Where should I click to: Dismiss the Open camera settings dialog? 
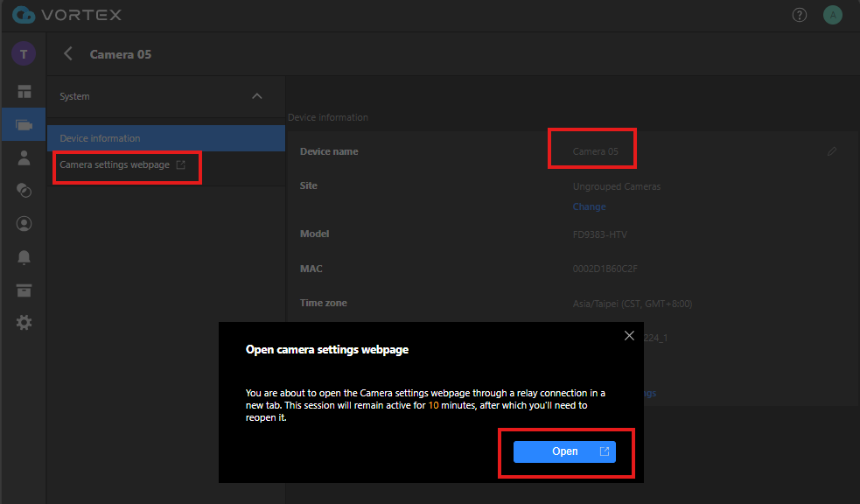(629, 335)
